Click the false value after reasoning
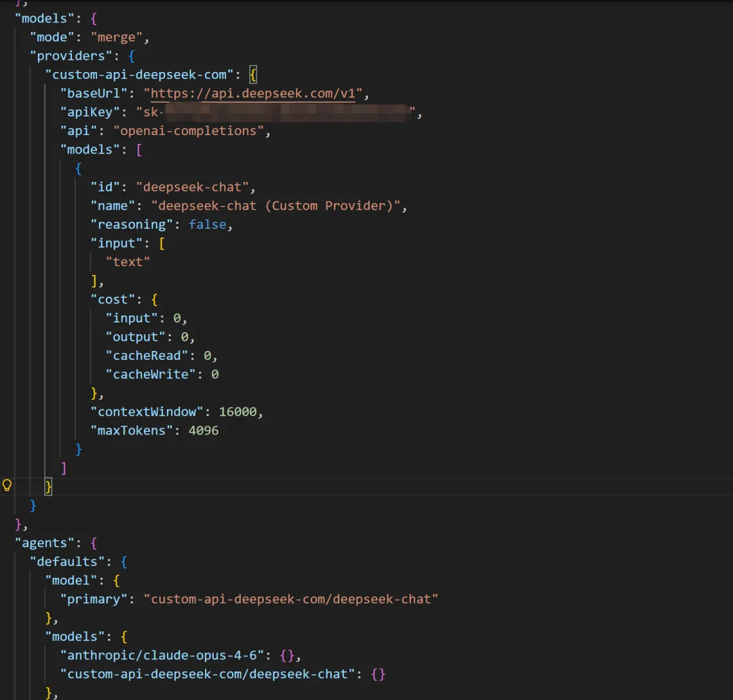Image resolution: width=733 pixels, height=700 pixels. tap(207, 225)
